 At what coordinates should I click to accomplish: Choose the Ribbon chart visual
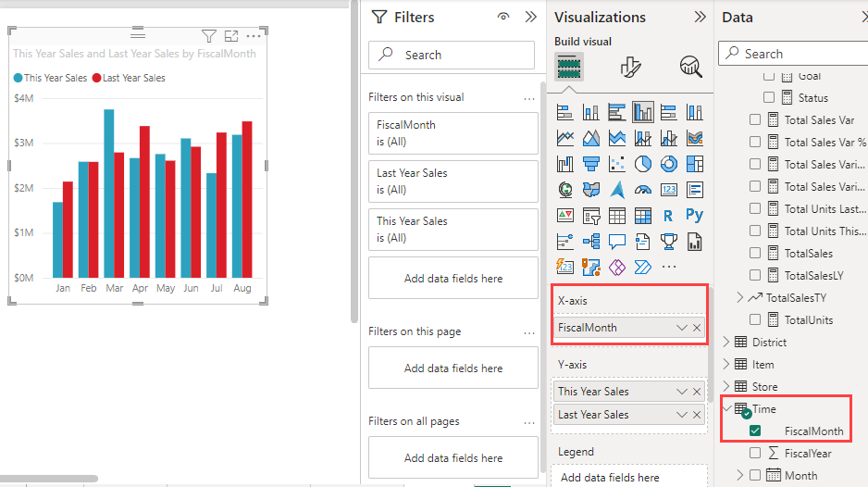[x=695, y=138]
